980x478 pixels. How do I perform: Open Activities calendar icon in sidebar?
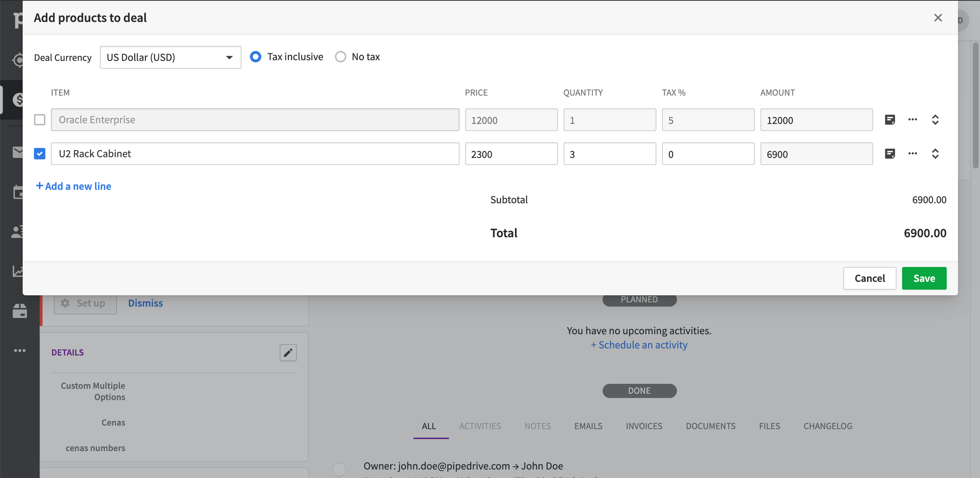[17, 192]
